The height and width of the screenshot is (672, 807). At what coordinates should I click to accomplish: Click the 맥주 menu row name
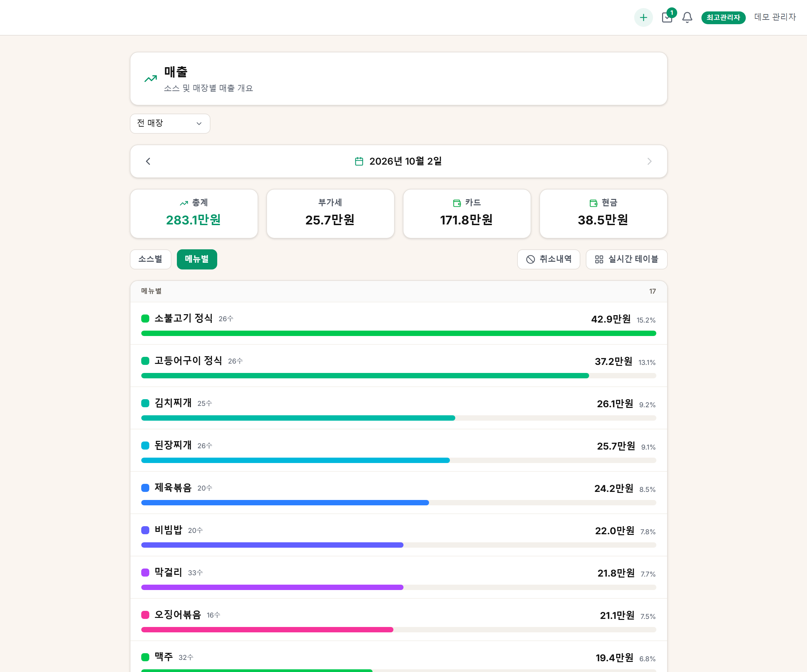click(x=164, y=657)
